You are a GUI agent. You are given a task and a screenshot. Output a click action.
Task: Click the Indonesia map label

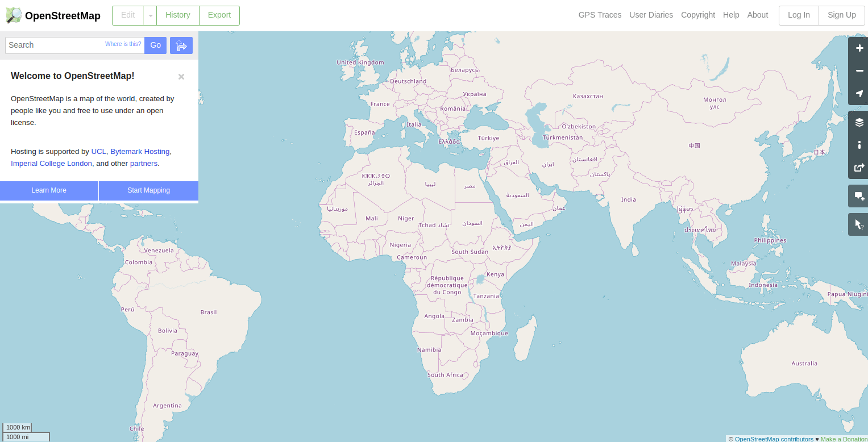763,285
